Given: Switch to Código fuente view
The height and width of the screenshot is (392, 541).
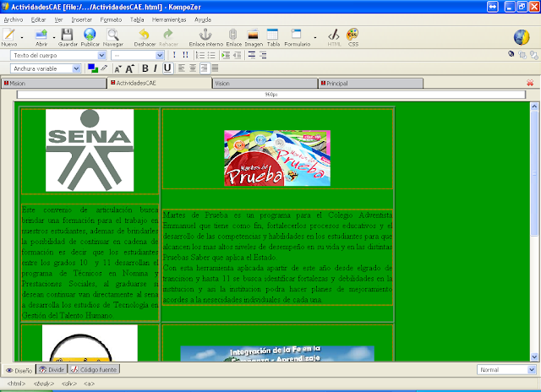Looking at the screenshot, I should 94,369.
